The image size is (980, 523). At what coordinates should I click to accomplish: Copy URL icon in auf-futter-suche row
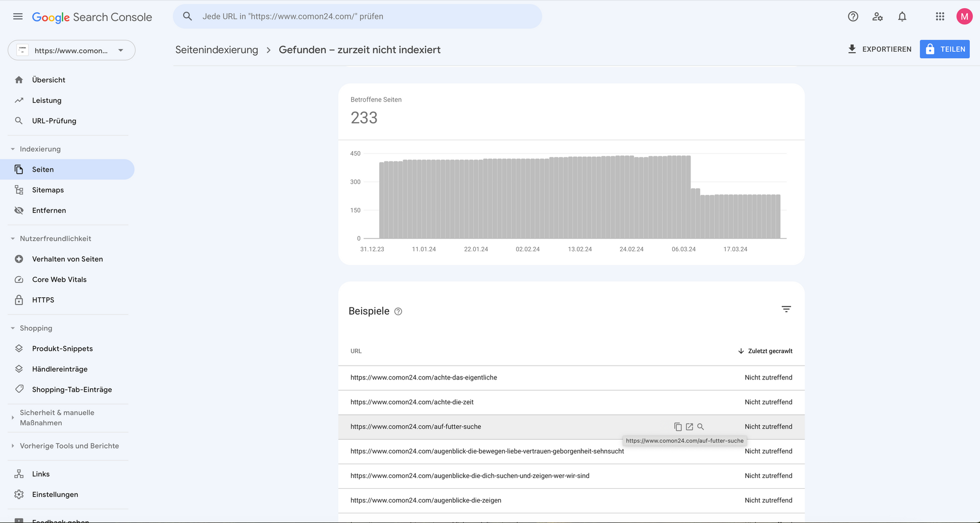click(x=678, y=426)
